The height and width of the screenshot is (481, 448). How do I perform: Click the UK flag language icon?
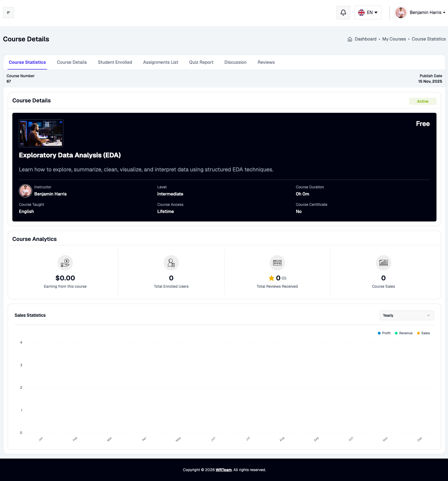pos(361,13)
